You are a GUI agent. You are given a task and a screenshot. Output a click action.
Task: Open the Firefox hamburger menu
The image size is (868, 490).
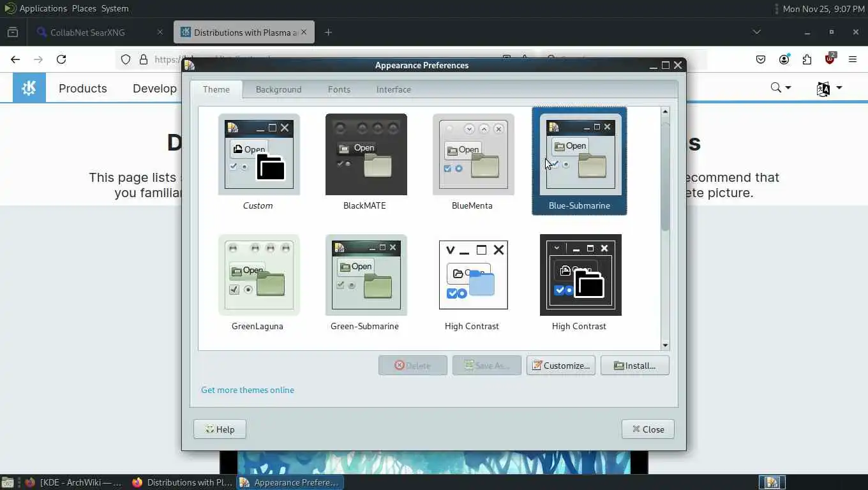coord(853,59)
